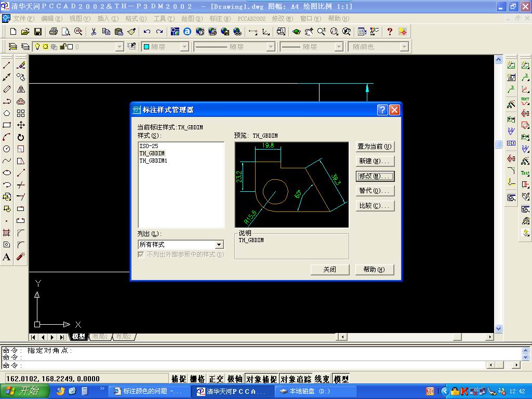The height and width of the screenshot is (399, 532).
Task: Click the 置为当前 button
Action: [375, 147]
